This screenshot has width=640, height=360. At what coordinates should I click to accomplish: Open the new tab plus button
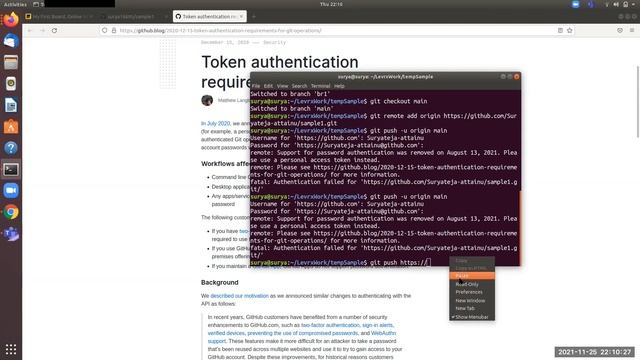253,17
